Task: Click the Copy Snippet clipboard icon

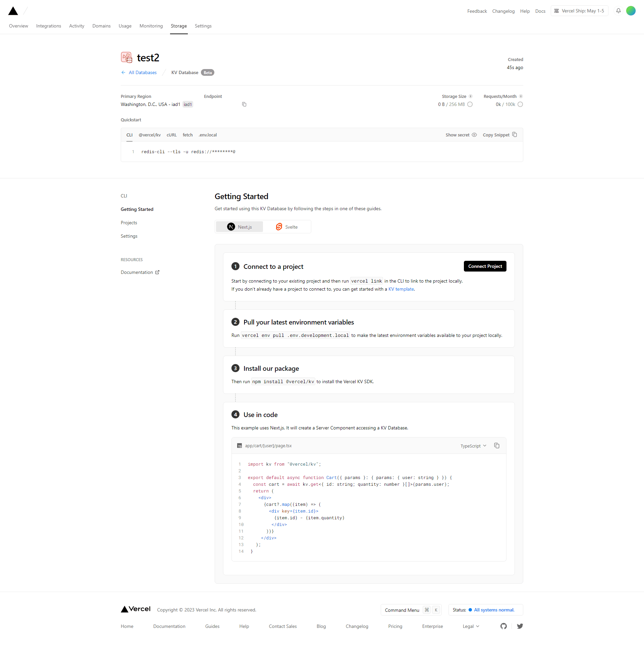Action: [x=515, y=134]
